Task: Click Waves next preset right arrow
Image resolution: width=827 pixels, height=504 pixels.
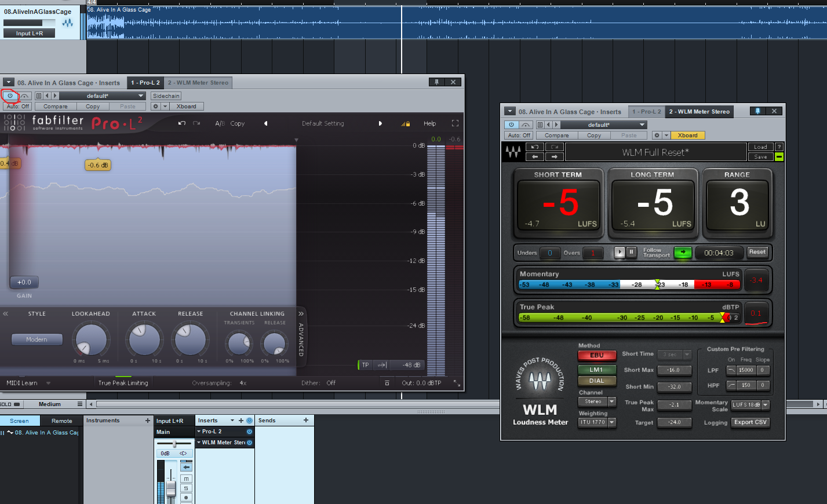Action: pyautogui.click(x=554, y=156)
